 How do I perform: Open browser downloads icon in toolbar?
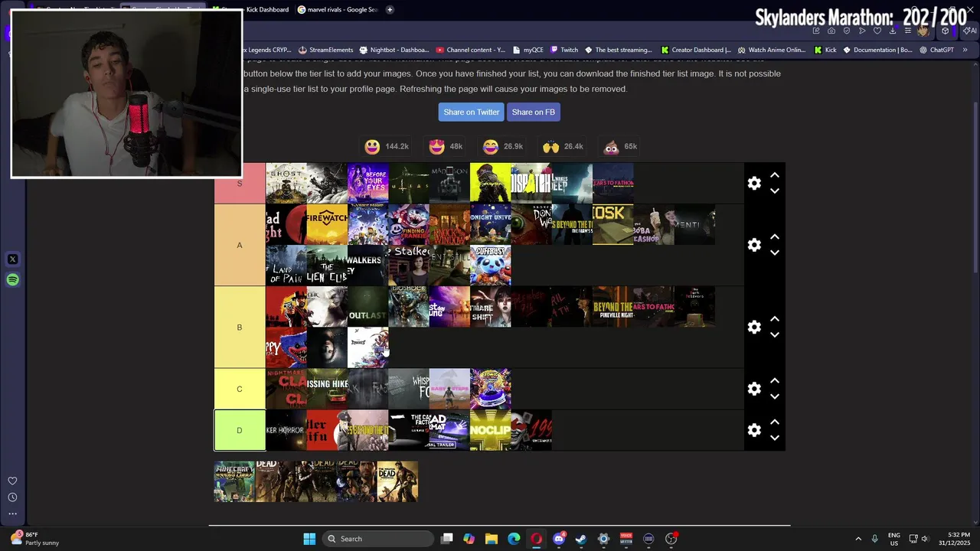pyautogui.click(x=893, y=31)
